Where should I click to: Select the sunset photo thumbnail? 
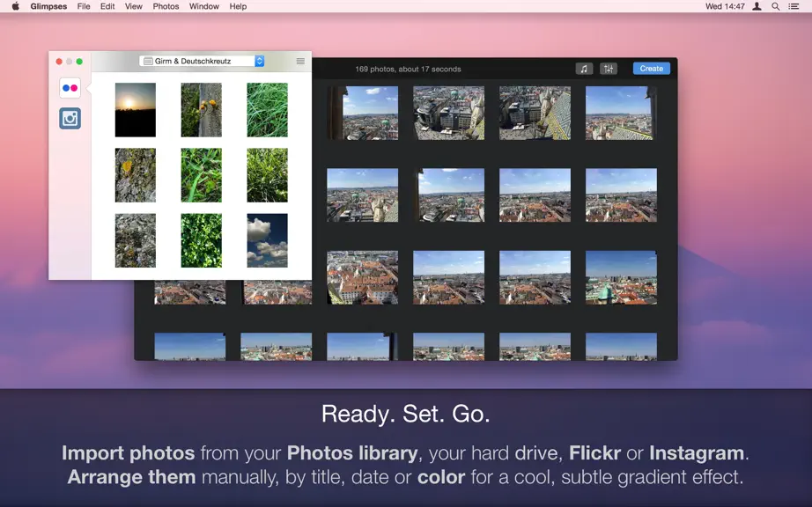[x=135, y=110]
